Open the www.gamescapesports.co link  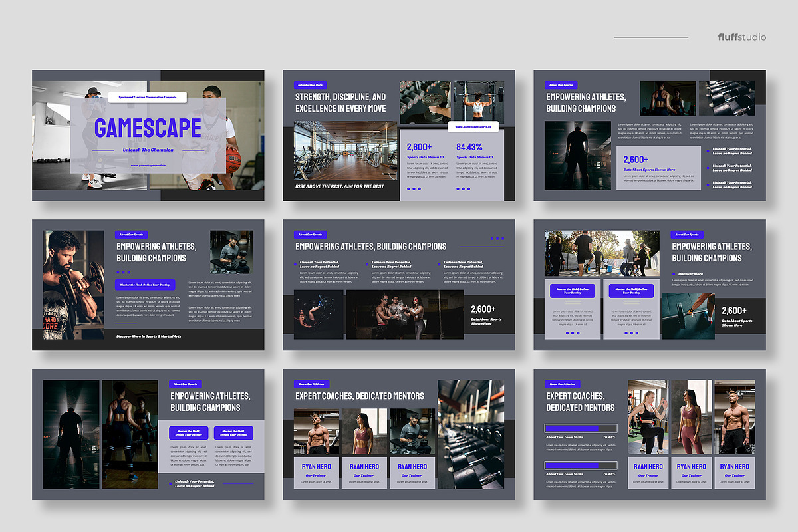[x=475, y=126]
